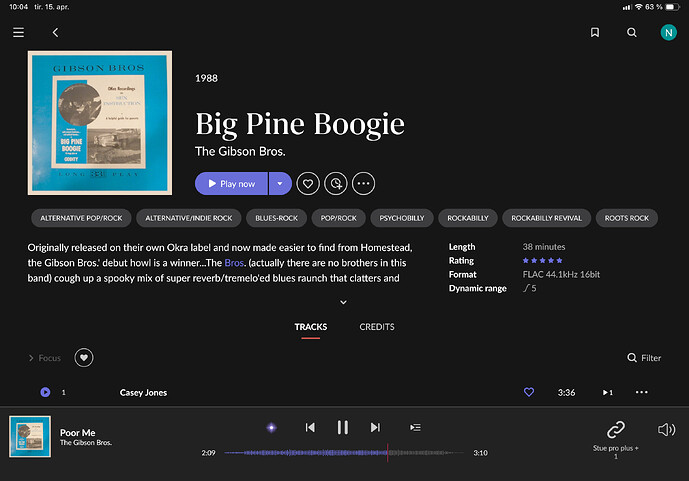
Task: Select the Psychobilly genre tag
Action: click(x=402, y=218)
